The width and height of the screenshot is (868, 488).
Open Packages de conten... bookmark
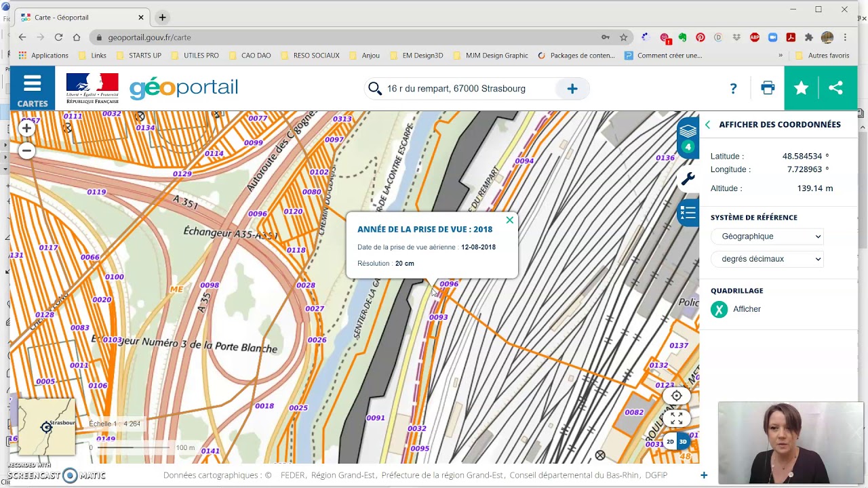(x=576, y=56)
